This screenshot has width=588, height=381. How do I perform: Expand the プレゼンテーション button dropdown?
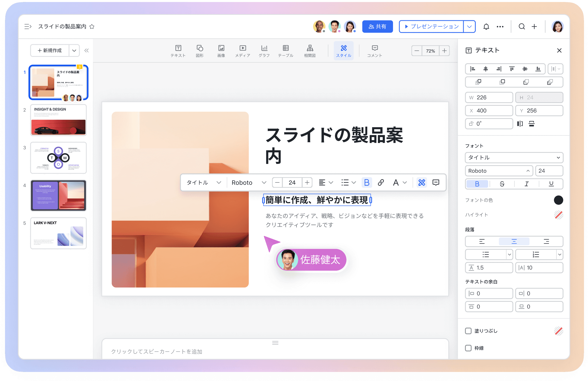click(469, 26)
